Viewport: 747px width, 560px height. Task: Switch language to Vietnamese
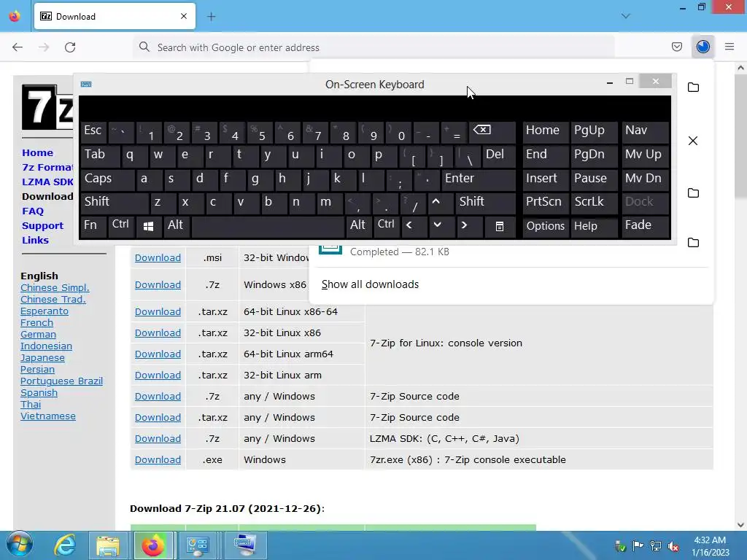(x=48, y=416)
